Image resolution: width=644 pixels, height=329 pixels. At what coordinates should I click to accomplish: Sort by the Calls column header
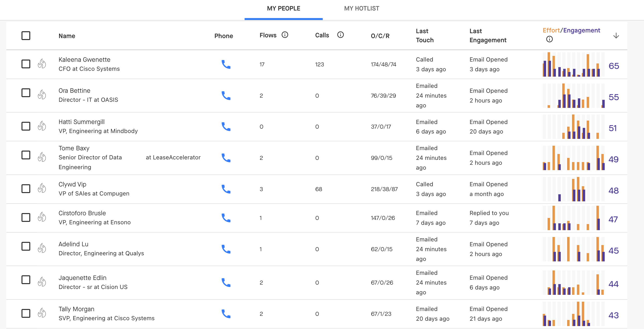(x=322, y=35)
